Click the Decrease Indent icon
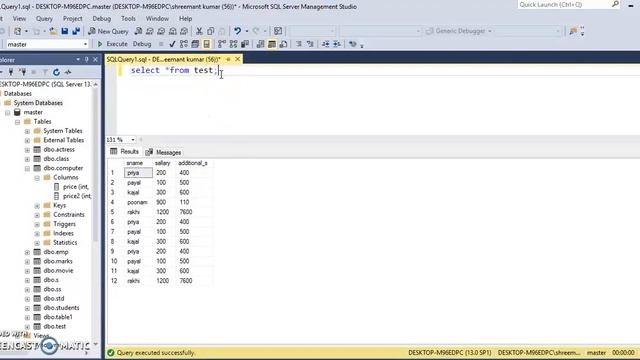 coord(325,44)
